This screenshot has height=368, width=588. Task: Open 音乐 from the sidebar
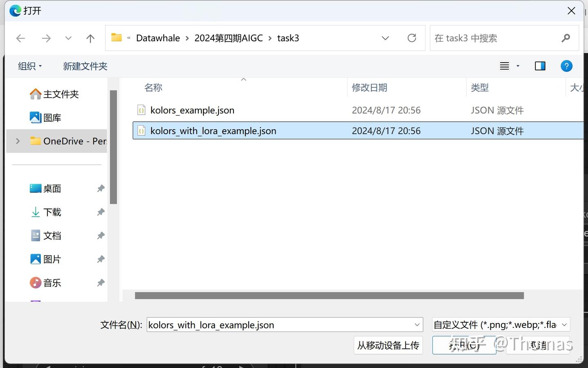pyautogui.click(x=52, y=283)
